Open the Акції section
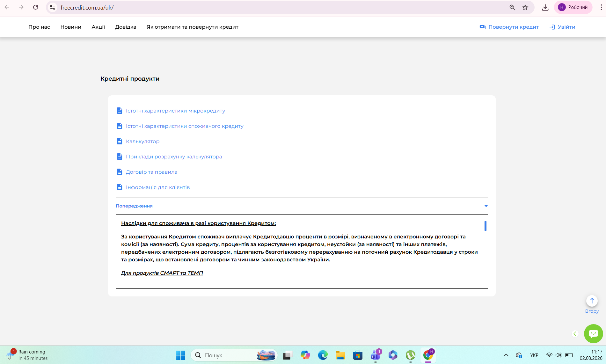The width and height of the screenshot is (606, 364). (98, 27)
